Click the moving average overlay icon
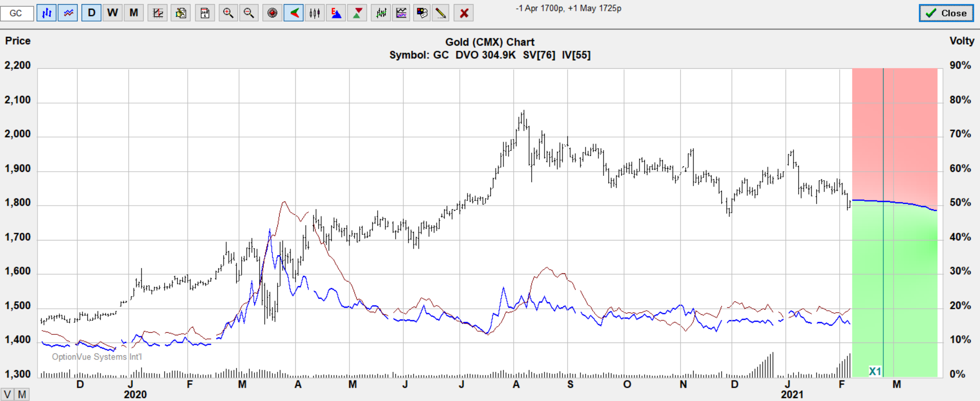The height and width of the screenshot is (401, 980). (381, 13)
